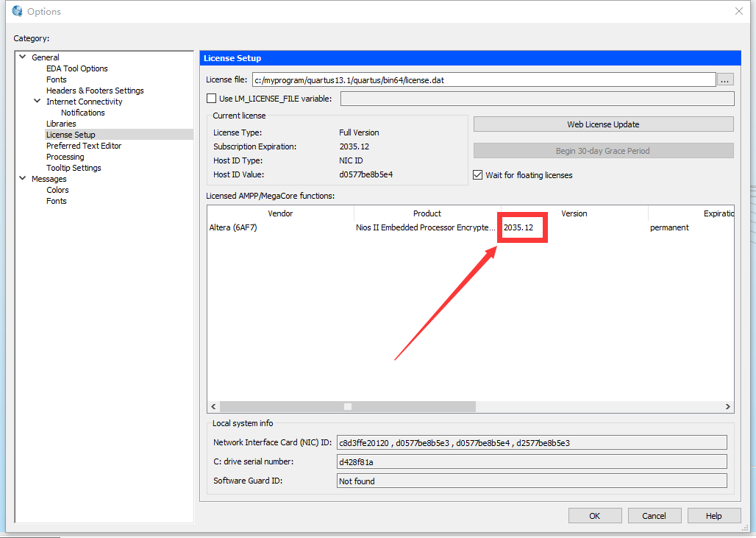Click the Software Guard ID field

(x=532, y=481)
